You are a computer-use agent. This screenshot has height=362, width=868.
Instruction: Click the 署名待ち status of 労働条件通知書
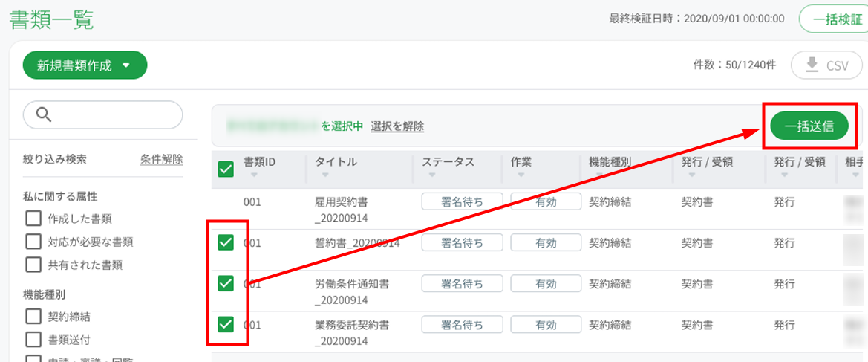click(463, 284)
